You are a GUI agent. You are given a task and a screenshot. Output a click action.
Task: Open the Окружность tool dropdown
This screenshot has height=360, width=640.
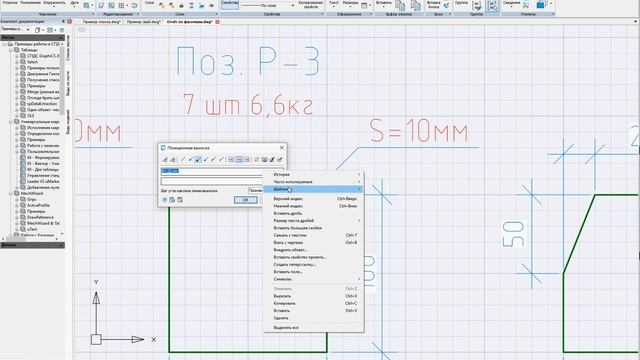(54, 4)
